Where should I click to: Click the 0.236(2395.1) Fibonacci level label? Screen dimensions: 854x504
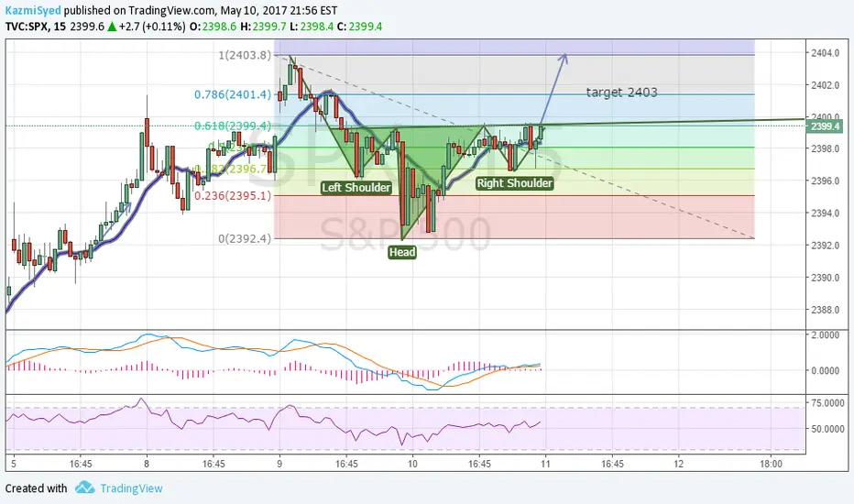233,195
